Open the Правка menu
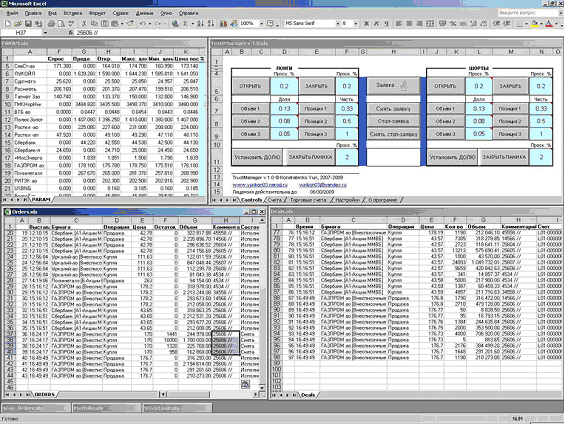 tap(33, 13)
